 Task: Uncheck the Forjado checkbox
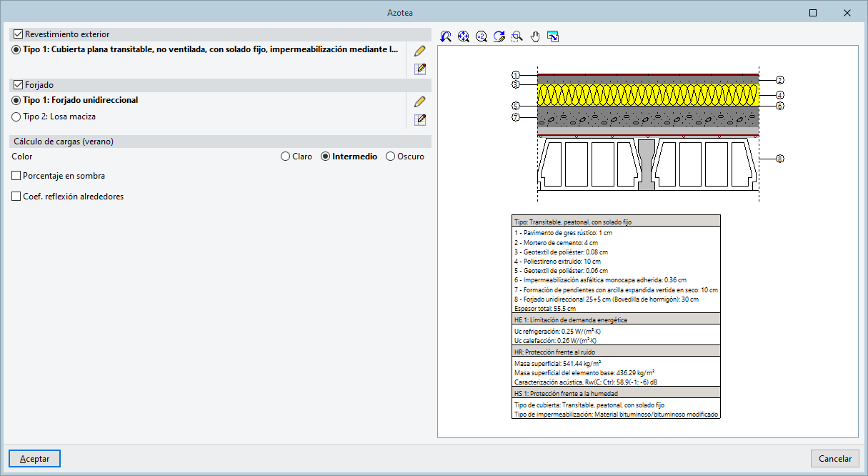(19, 85)
